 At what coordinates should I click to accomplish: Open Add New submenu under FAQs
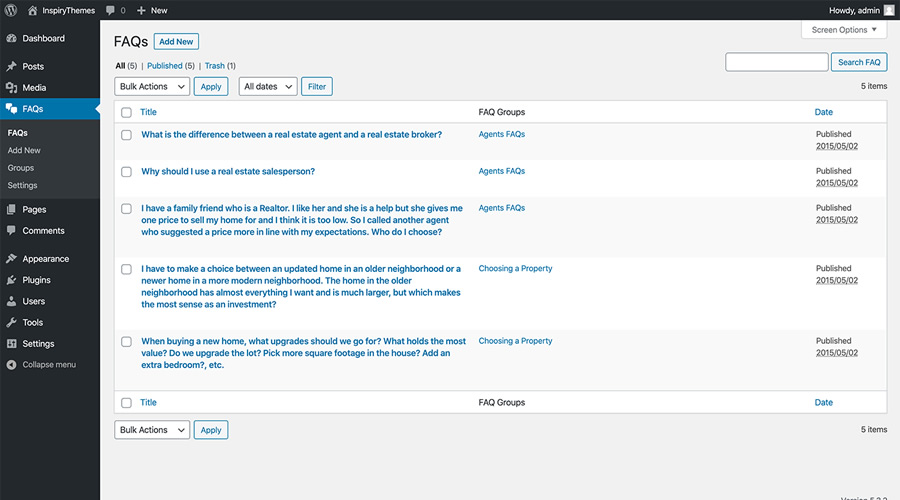coord(24,150)
